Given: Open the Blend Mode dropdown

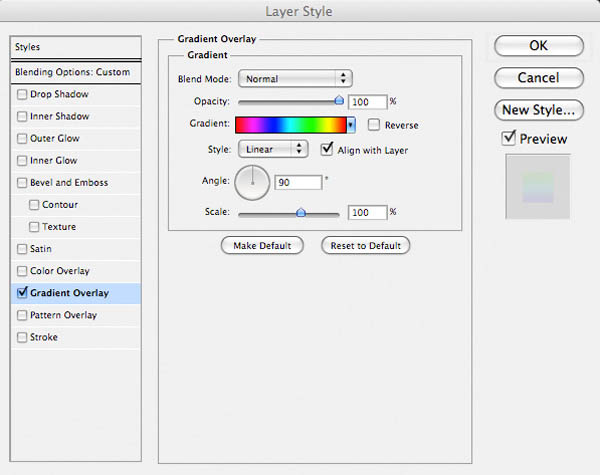Looking at the screenshot, I should click(x=295, y=78).
